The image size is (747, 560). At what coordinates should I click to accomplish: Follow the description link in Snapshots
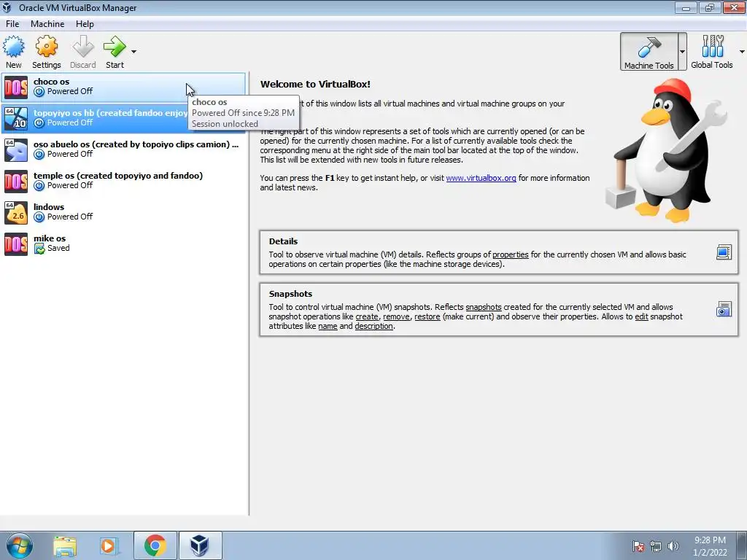pos(374,326)
